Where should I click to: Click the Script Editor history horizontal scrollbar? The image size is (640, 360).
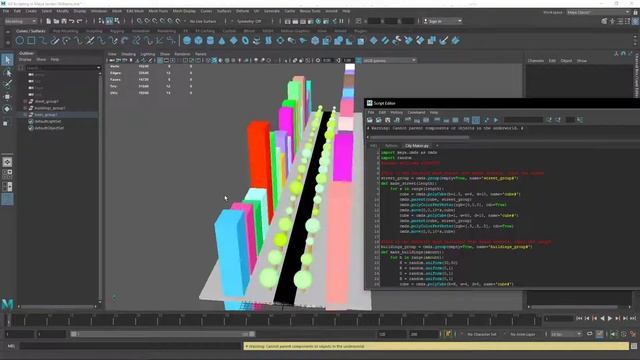(420, 138)
